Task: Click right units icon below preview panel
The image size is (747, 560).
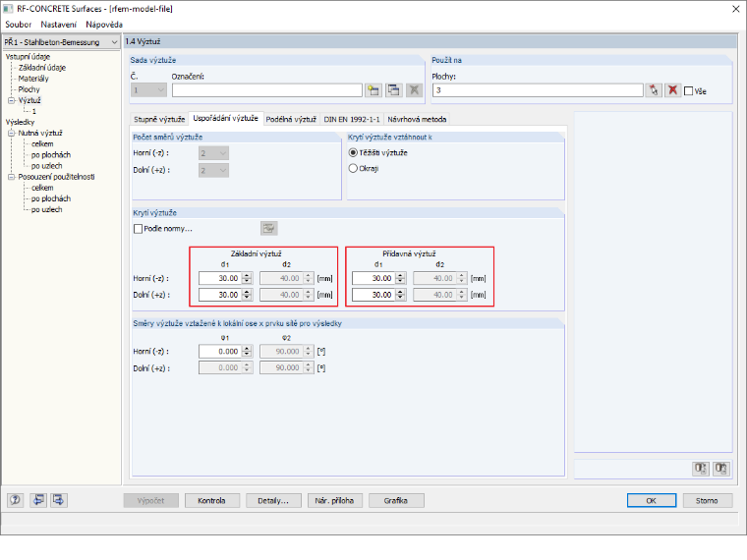Action: point(721,469)
